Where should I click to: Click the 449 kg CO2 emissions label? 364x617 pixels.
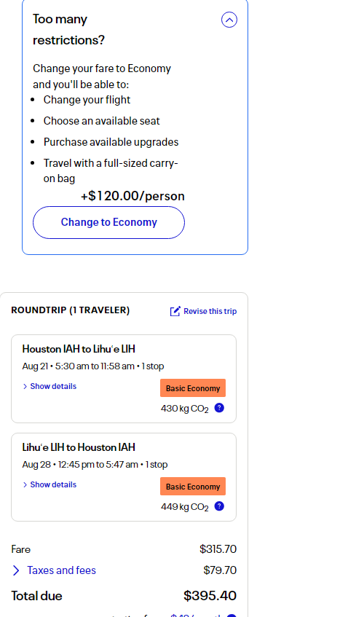tap(184, 507)
